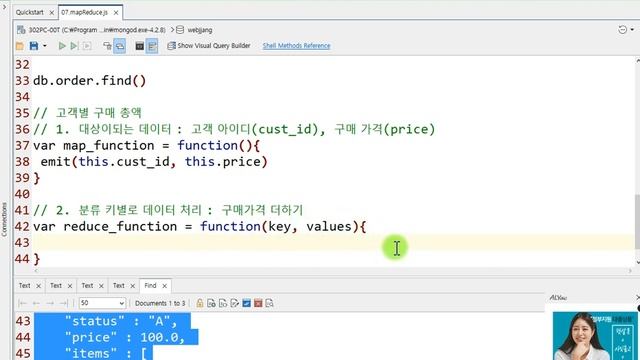Switch to the Quickstart tab
Screen dimensions: 640x360
tap(29, 12)
